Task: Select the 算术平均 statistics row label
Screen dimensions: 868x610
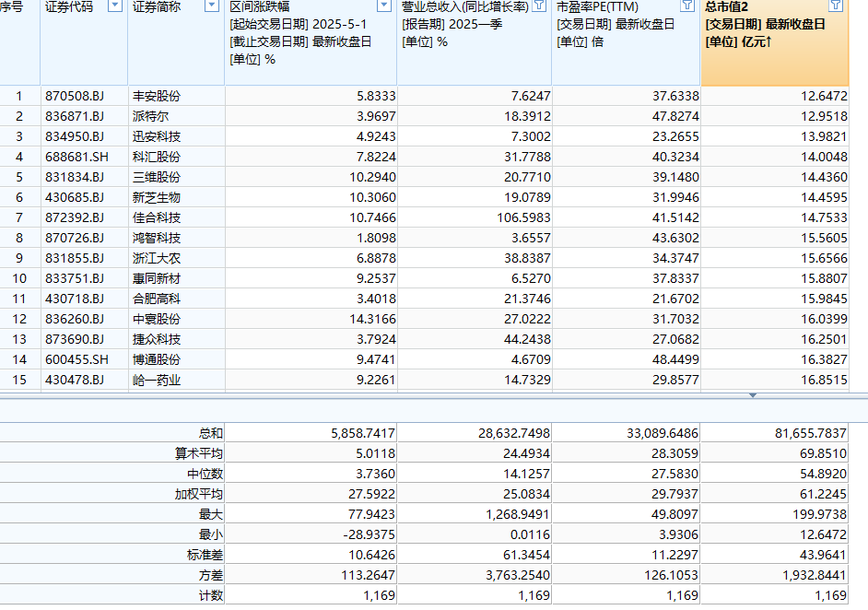Action: (199, 454)
